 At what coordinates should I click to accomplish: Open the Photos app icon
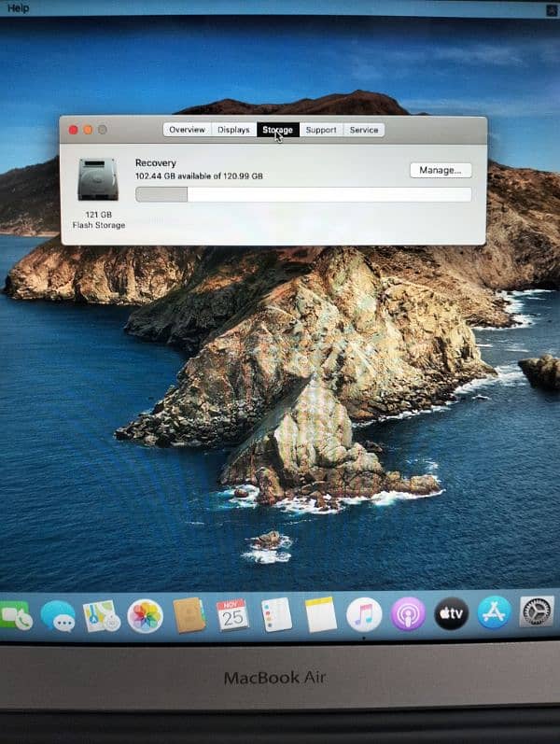[x=145, y=616]
